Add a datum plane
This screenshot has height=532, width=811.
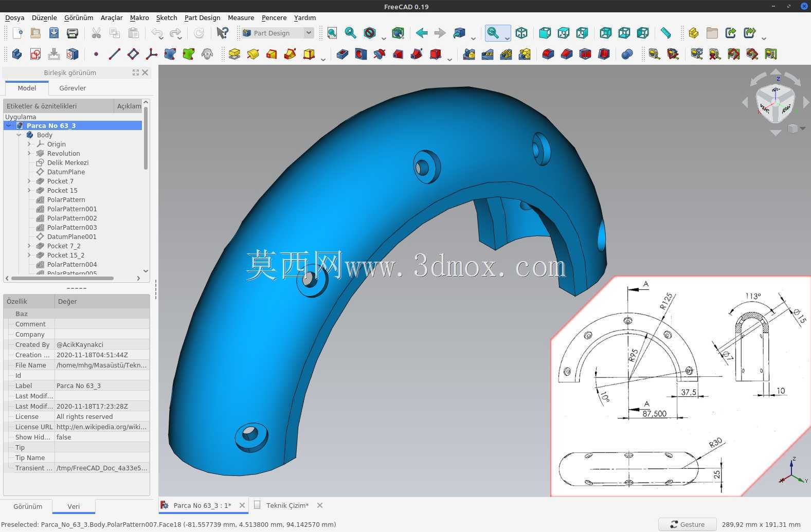(x=133, y=54)
